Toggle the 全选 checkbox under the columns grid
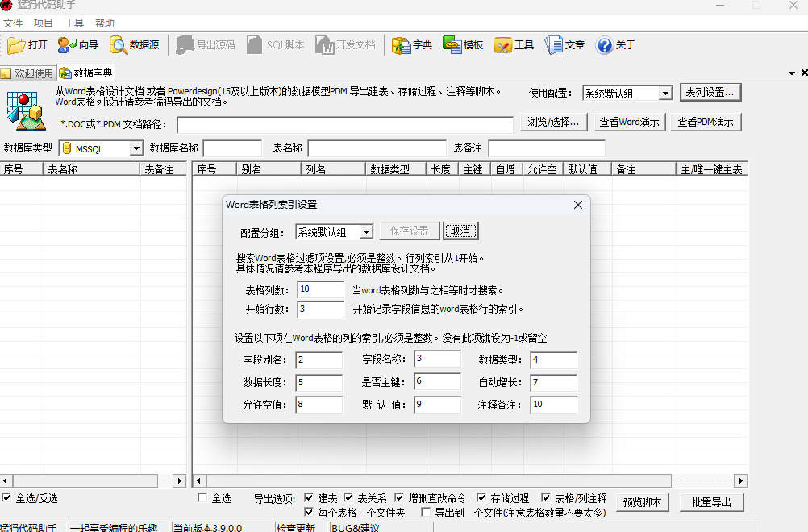Image resolution: width=808 pixels, height=532 pixels. pyautogui.click(x=202, y=497)
